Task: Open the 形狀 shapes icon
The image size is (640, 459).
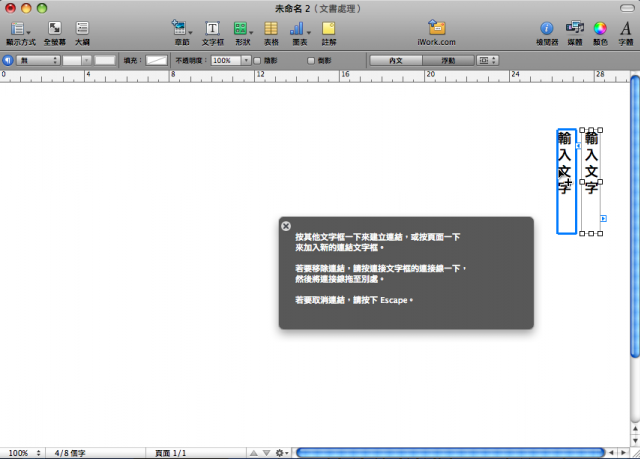Action: coord(240,29)
